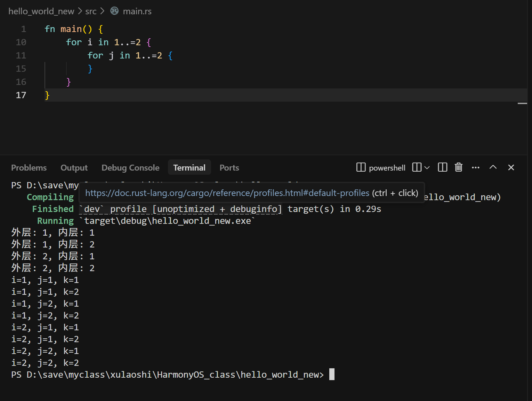Select hello_world_new in the breadcrumb
This screenshot has height=401, width=532.
point(41,11)
